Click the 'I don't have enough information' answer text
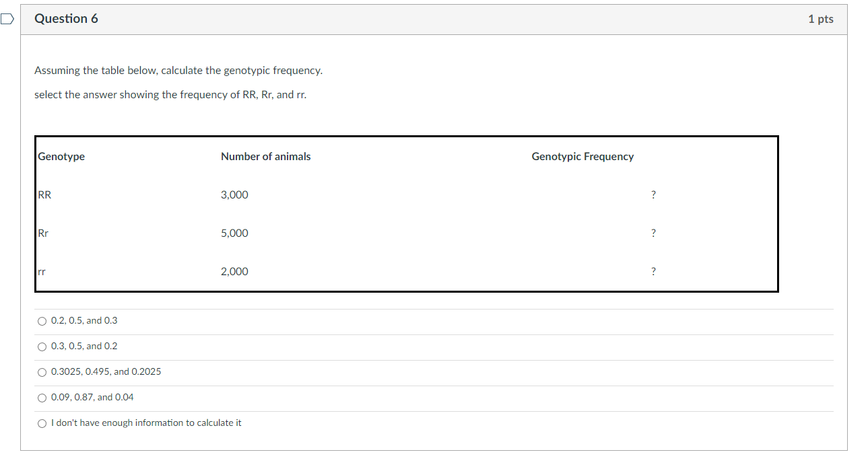Image resolution: width=868 pixels, height=471 pixels. click(x=147, y=423)
